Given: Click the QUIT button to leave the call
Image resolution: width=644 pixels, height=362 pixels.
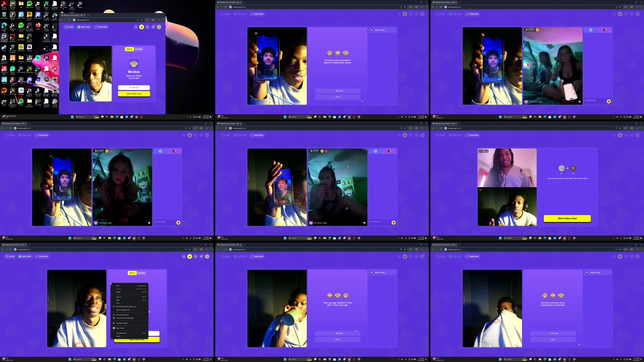Looking at the screenshot, I should (337, 97).
